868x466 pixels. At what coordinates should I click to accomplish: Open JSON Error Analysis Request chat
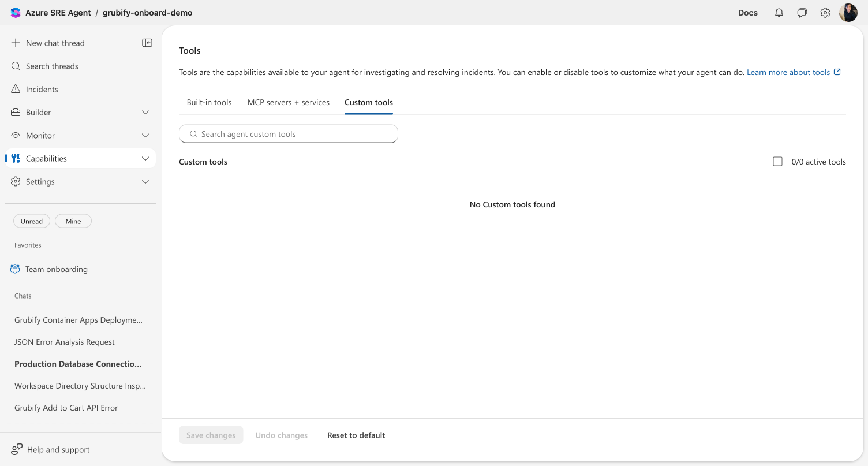tap(65, 342)
